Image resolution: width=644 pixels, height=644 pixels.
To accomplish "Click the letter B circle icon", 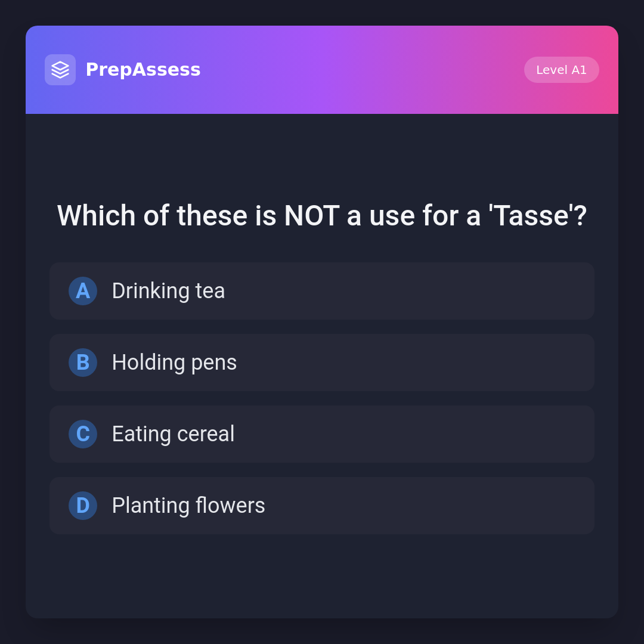I will click(x=83, y=363).
